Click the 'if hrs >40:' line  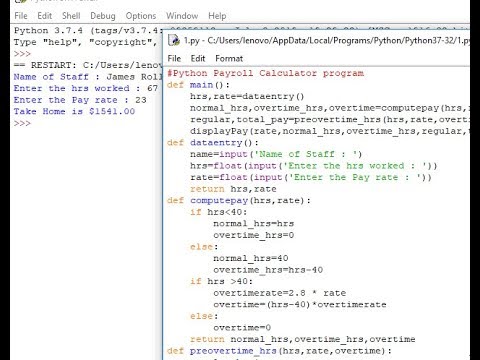click(x=221, y=281)
